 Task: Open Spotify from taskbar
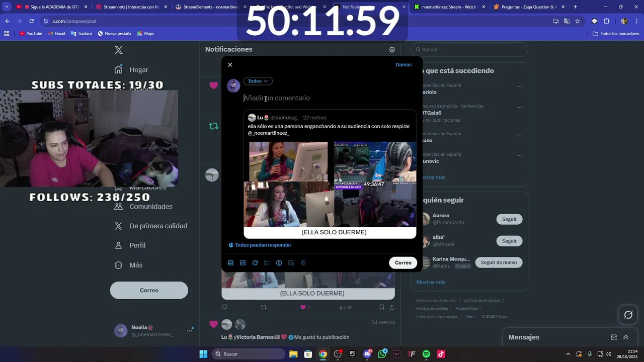pos(426,354)
